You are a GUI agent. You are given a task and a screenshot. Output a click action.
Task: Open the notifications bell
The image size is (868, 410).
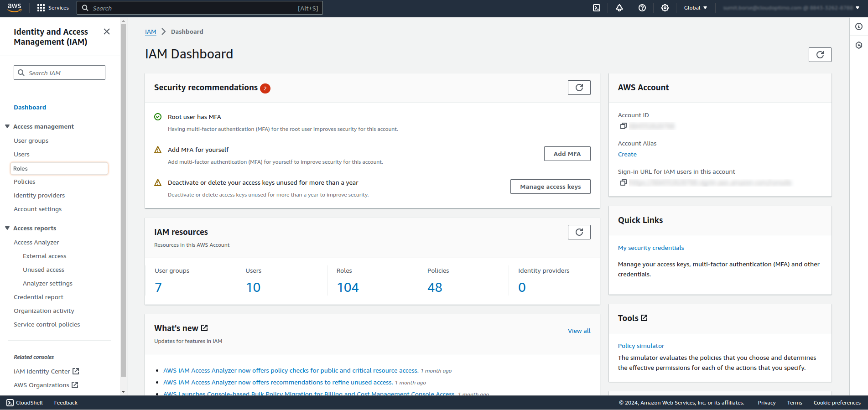pyautogui.click(x=619, y=8)
